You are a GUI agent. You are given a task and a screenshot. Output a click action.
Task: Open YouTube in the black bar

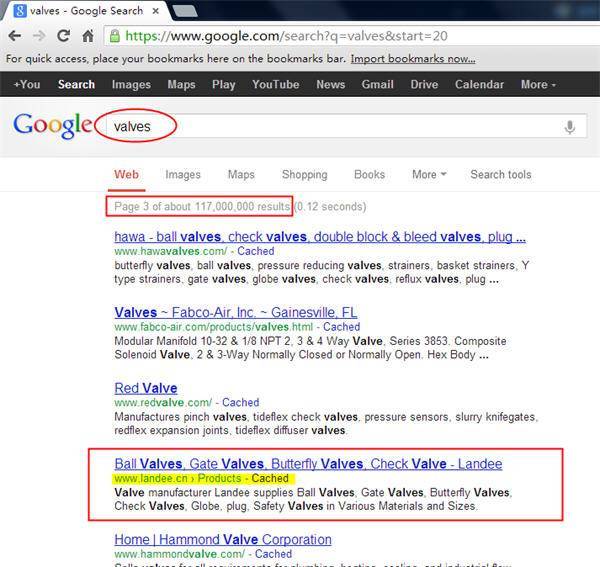276,84
